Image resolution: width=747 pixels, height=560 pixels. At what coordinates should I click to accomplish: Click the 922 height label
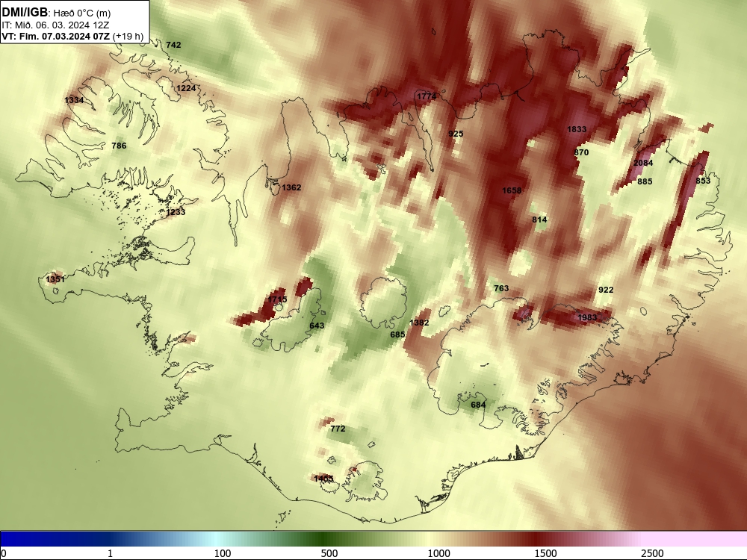(x=606, y=290)
